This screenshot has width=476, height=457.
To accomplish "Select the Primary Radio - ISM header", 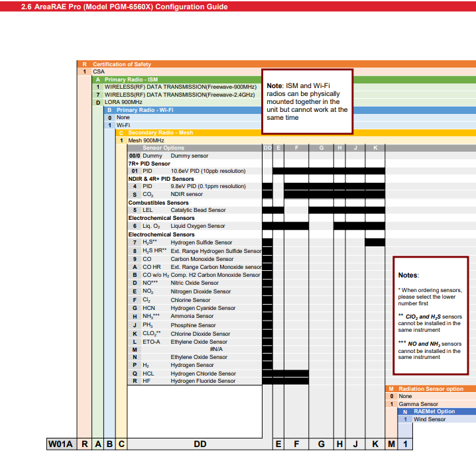I will point(131,79).
